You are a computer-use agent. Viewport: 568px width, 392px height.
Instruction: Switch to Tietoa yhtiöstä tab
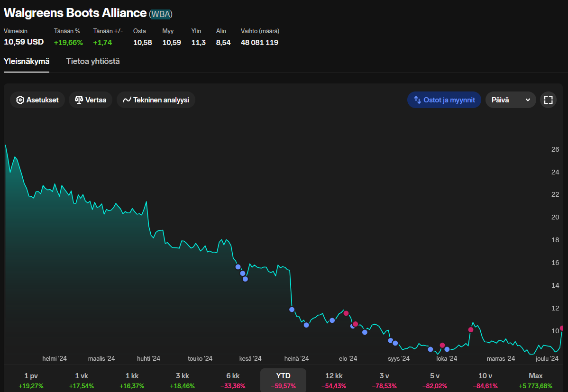click(93, 62)
